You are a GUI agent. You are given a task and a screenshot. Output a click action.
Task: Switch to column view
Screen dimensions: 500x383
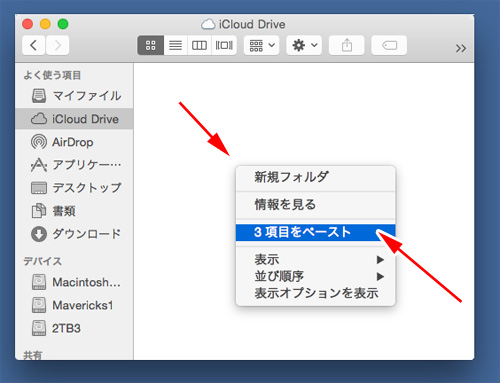pyautogui.click(x=199, y=45)
